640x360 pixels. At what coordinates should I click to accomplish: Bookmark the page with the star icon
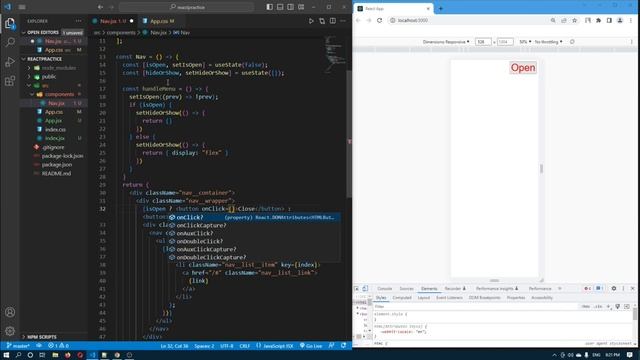(x=574, y=20)
